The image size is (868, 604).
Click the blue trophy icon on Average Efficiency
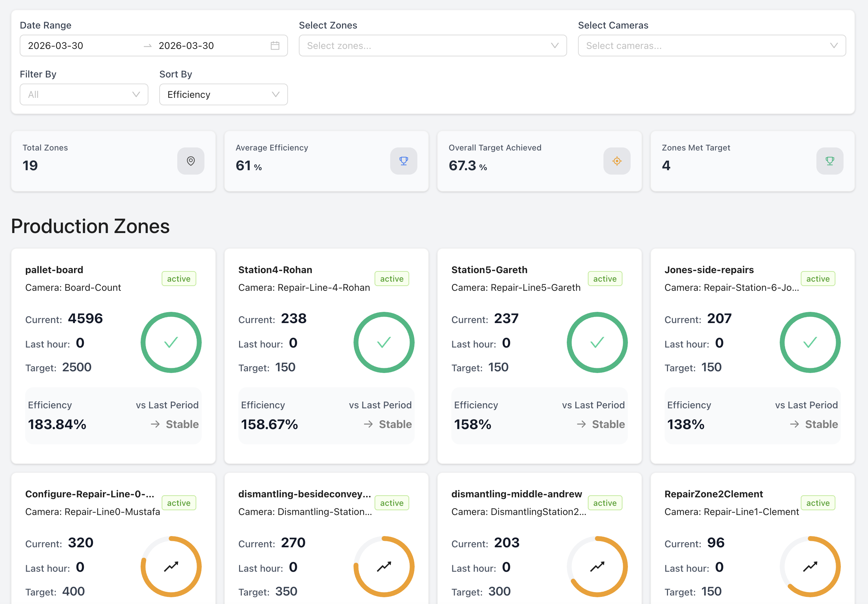(403, 161)
